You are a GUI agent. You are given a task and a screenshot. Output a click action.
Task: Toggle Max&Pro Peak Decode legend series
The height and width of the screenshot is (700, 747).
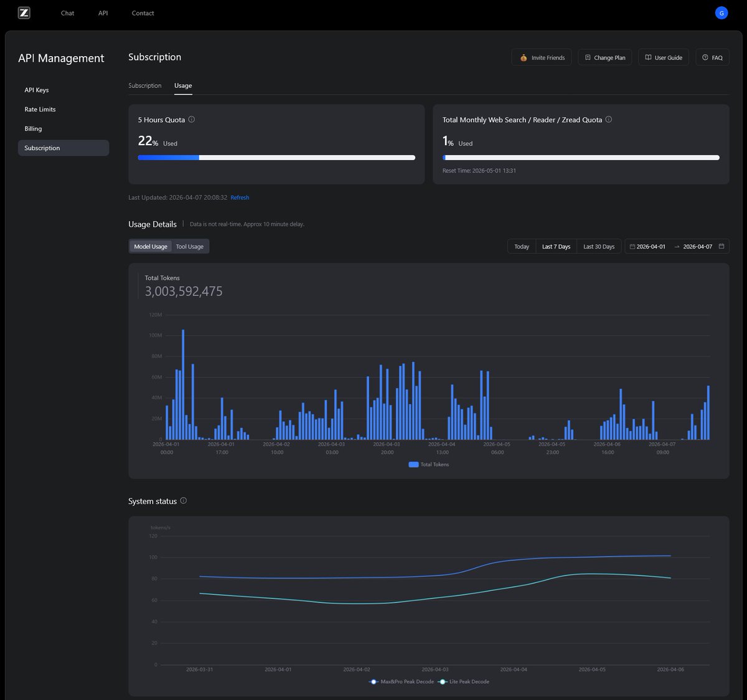pos(402,681)
